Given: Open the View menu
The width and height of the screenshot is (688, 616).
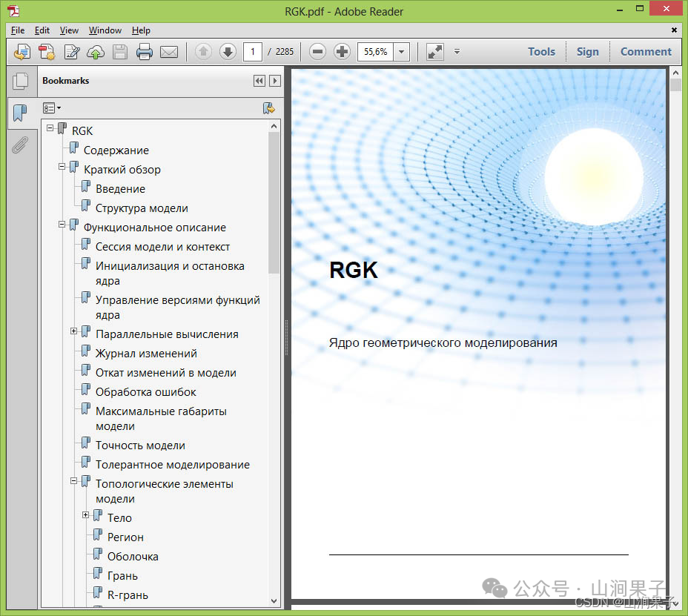Looking at the screenshot, I should click(x=69, y=30).
